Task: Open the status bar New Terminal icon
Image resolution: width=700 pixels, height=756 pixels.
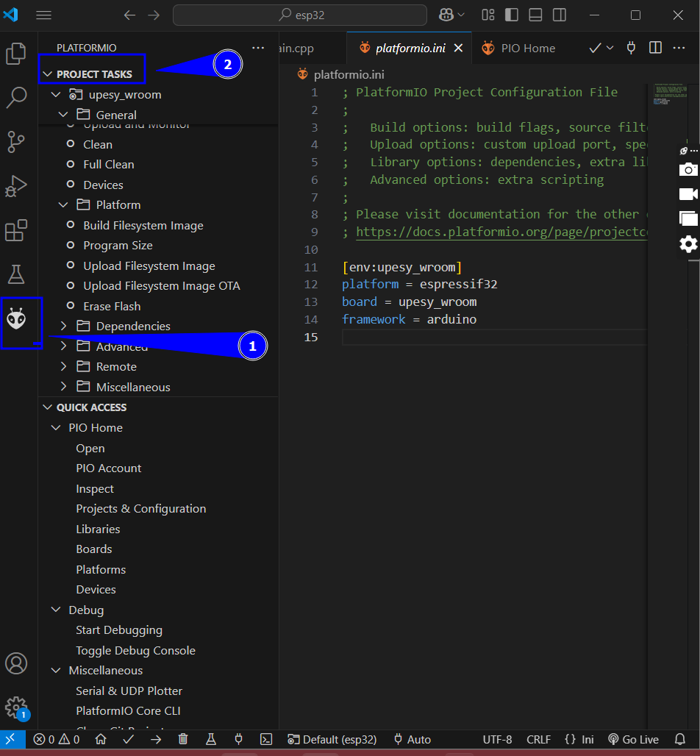Action: click(x=266, y=739)
